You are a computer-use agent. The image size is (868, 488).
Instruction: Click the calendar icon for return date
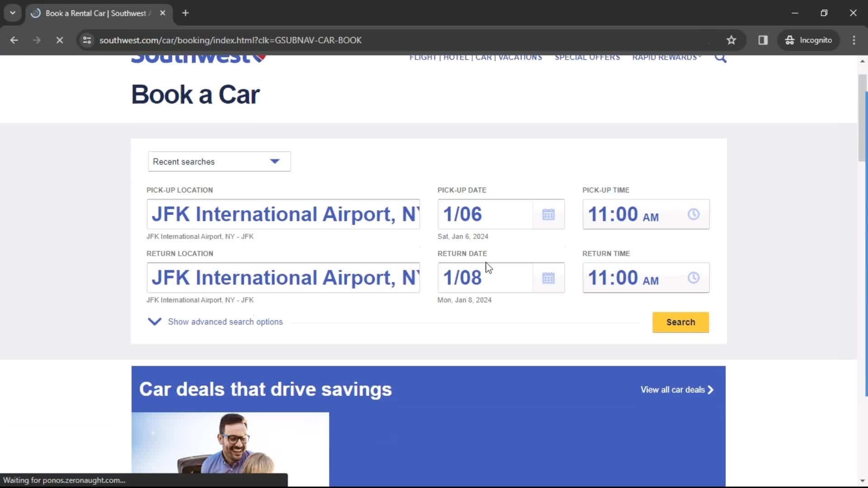tap(547, 277)
